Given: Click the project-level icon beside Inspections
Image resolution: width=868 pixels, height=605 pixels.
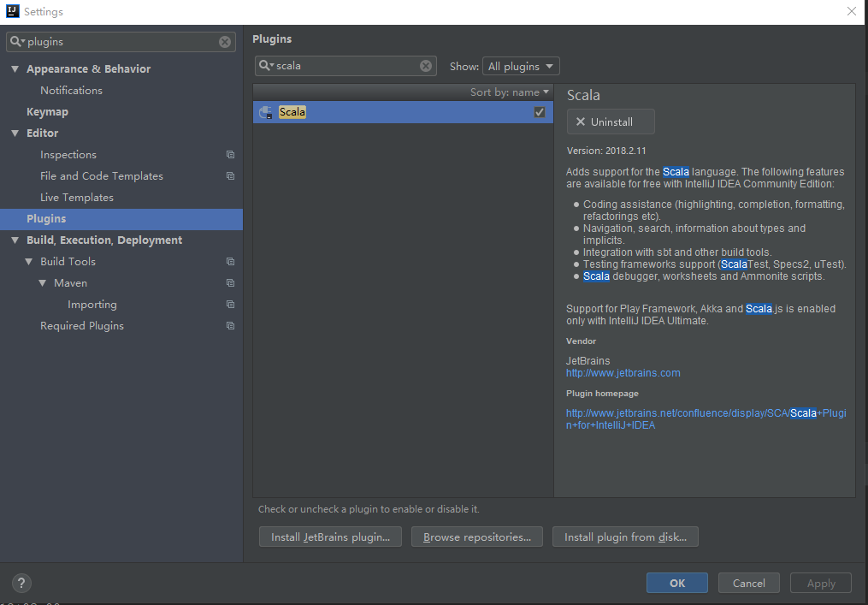Looking at the screenshot, I should coord(230,155).
